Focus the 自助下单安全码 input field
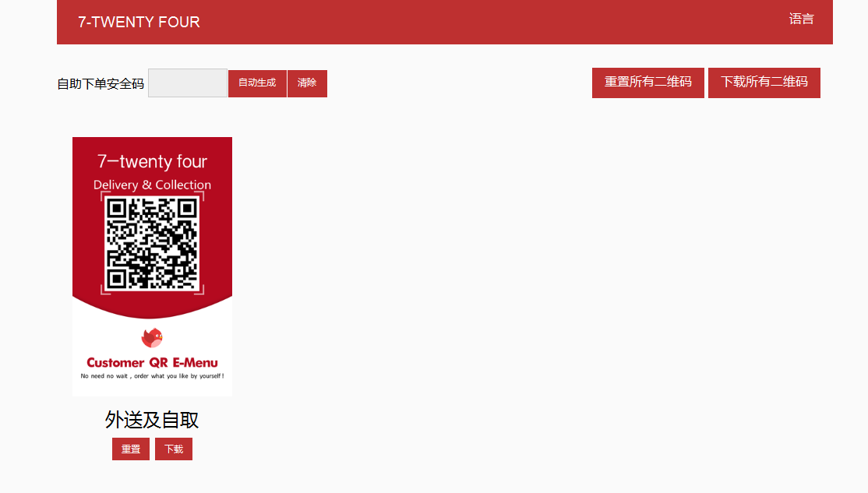Image resolution: width=868 pixels, height=493 pixels. [x=188, y=83]
